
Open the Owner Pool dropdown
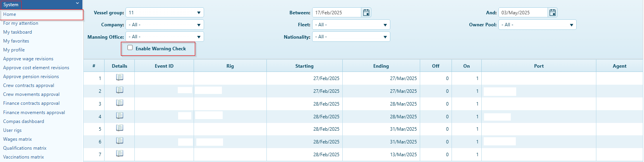(x=537, y=25)
